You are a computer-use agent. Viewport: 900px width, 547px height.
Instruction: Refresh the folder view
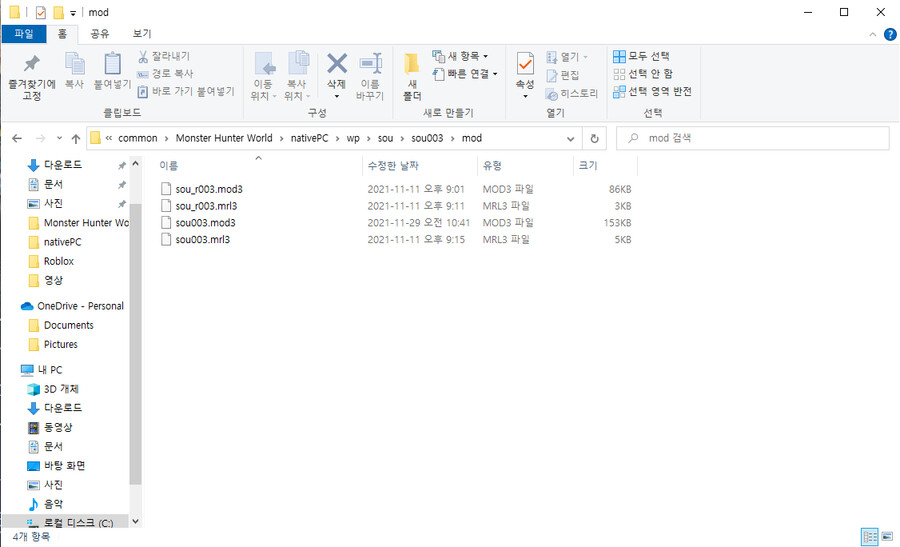595,138
